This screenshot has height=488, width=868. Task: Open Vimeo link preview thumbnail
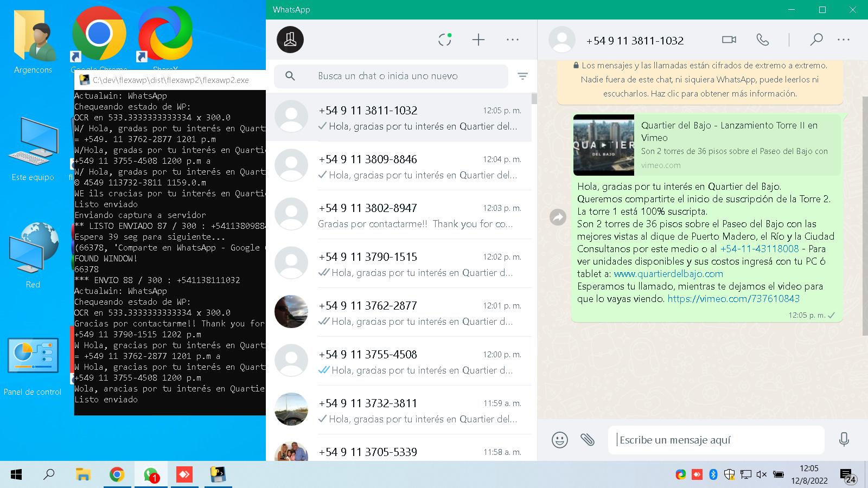coord(604,145)
